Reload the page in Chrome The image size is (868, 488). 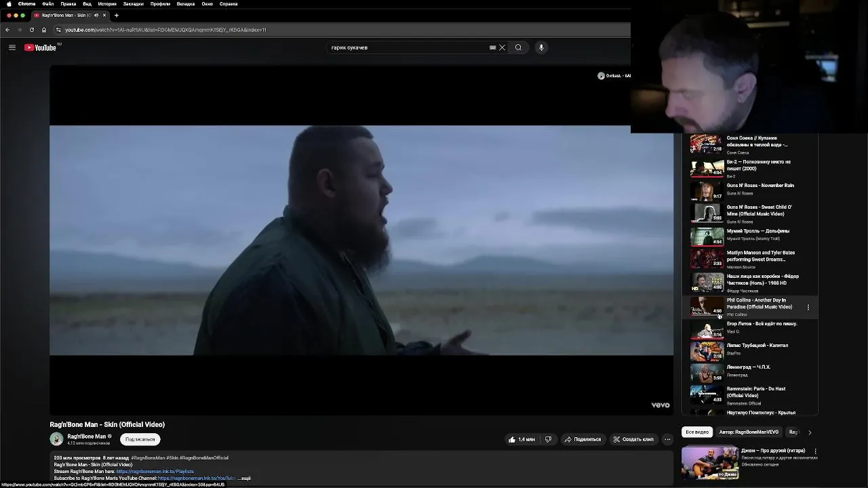31,30
